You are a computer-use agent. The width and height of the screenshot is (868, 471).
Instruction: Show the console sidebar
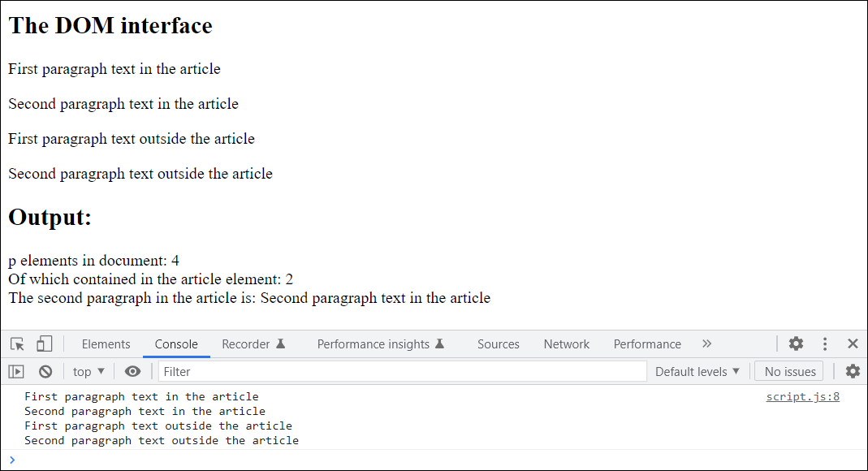pos(15,370)
